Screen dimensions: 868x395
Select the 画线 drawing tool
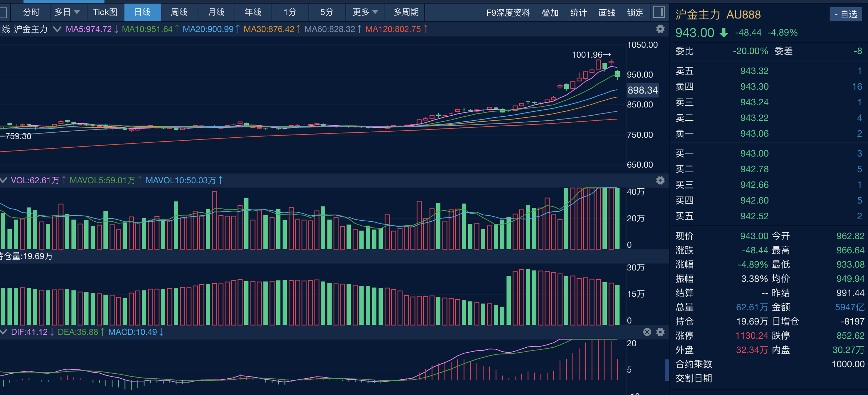click(607, 12)
